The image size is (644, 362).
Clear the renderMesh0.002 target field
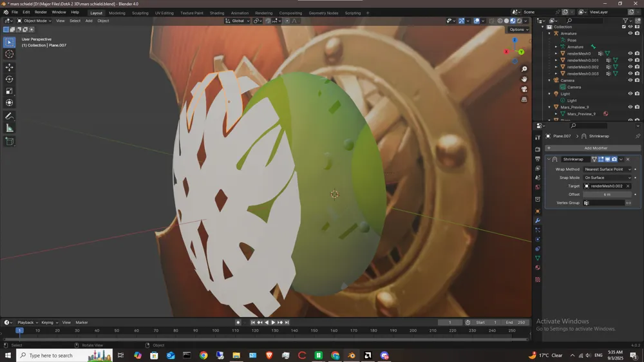pos(628,186)
